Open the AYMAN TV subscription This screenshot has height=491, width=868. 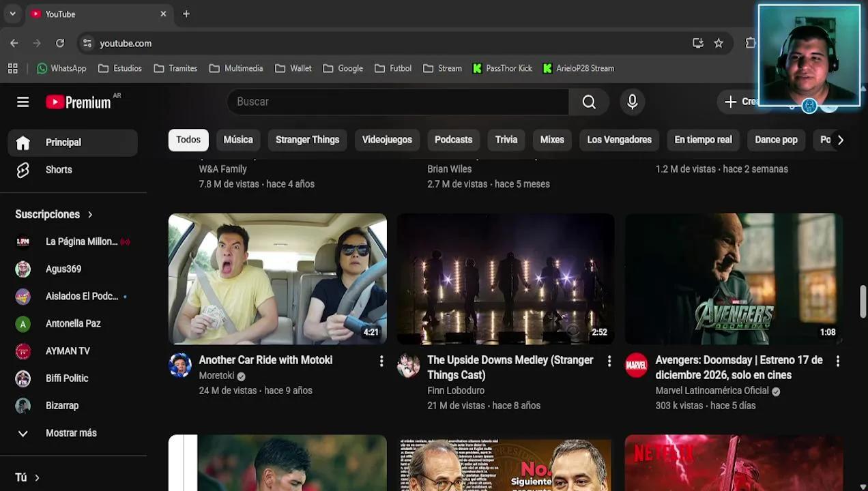73,351
